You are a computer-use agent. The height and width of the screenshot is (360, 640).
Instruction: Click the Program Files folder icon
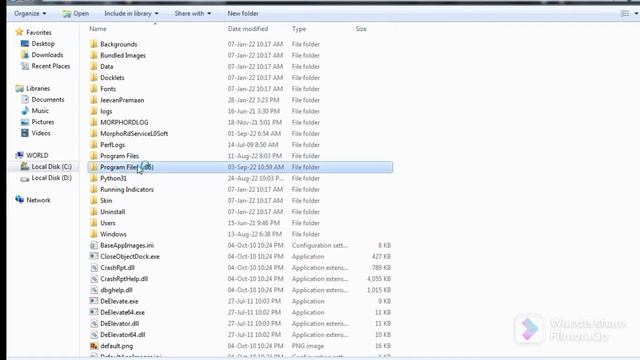[94, 156]
